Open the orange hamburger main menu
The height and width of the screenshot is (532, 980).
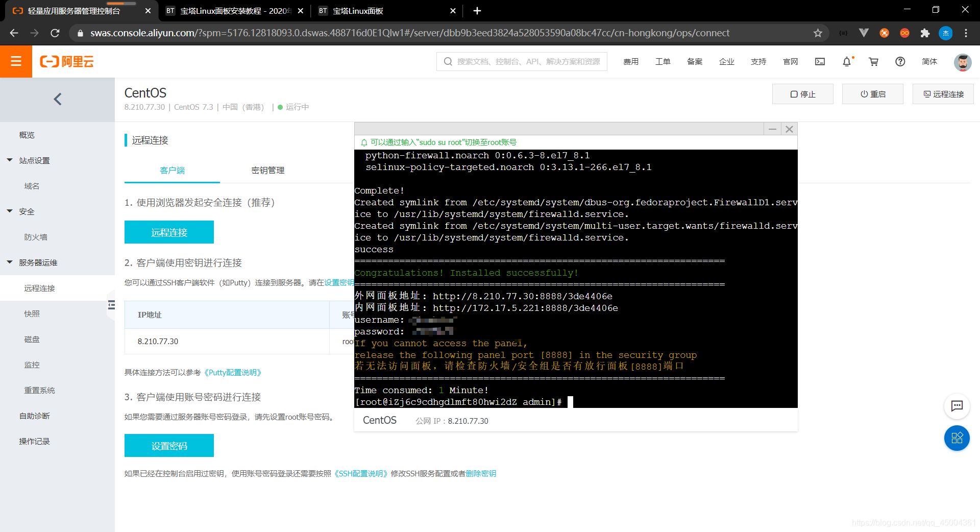click(x=16, y=61)
